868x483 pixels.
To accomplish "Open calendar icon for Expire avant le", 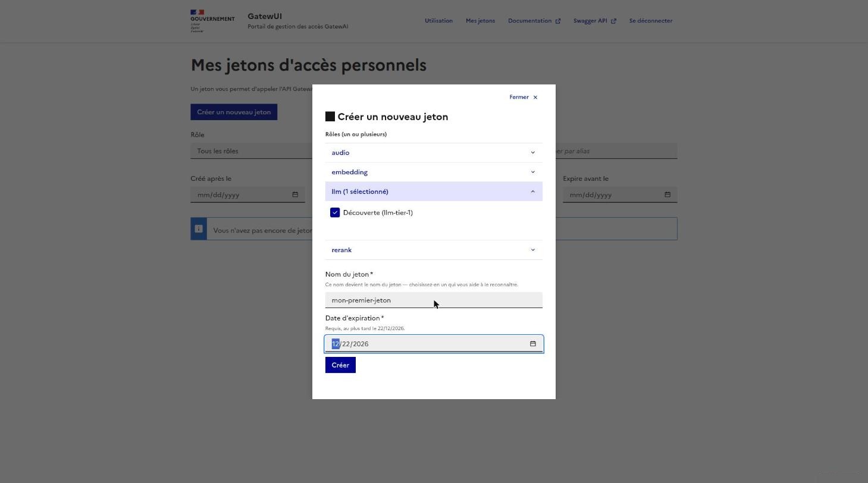I will 668,195.
